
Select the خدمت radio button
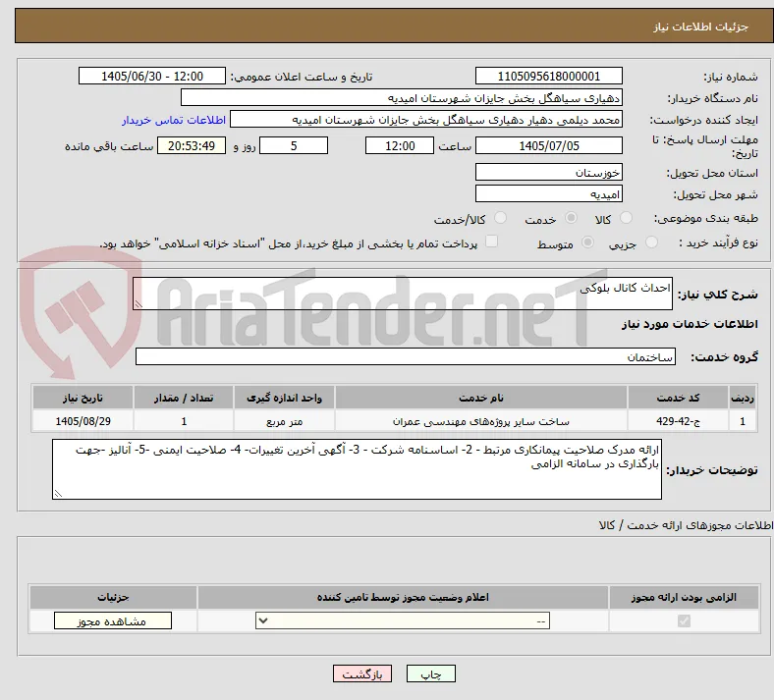571,218
